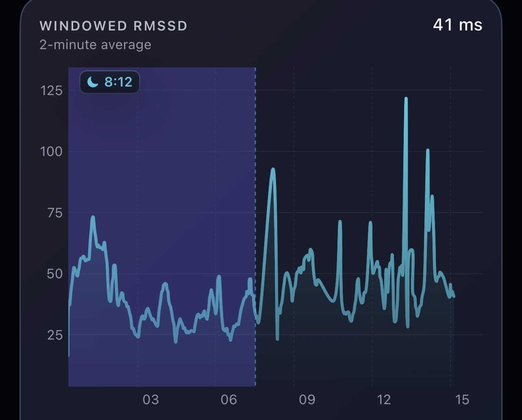Screen dimensions: 522x420
Task: Tap the shaded sleep period region
Action: [x=162, y=227]
